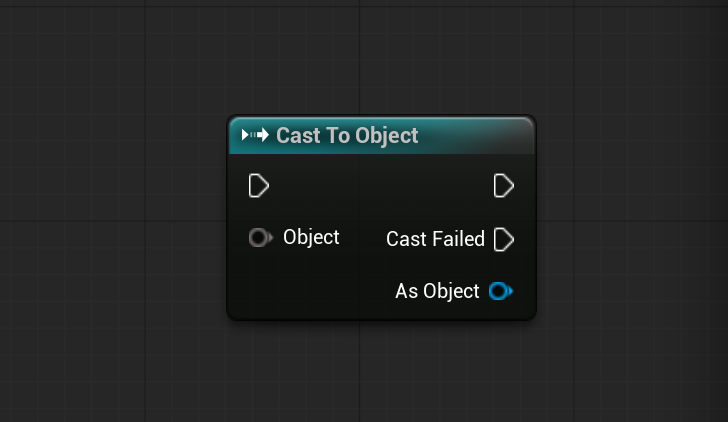
Task: Click node body between Object and Cast Failed
Action: point(362,239)
